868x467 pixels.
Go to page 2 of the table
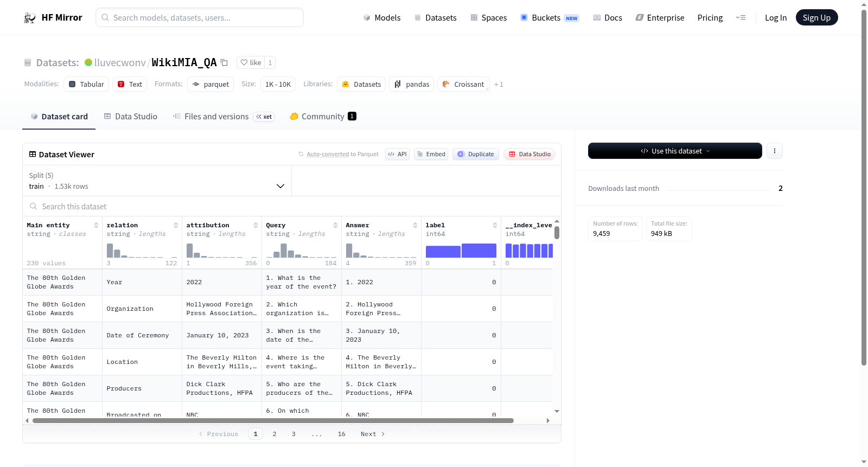[x=275, y=434]
